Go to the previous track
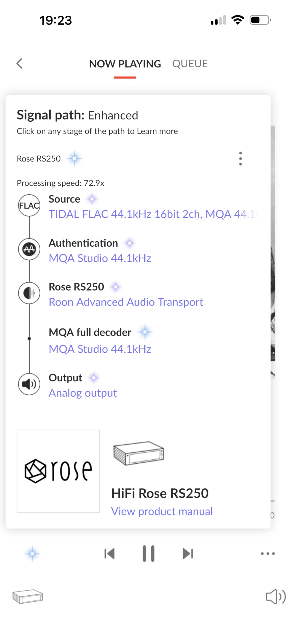Screen dimensions: 297x644 point(110,553)
